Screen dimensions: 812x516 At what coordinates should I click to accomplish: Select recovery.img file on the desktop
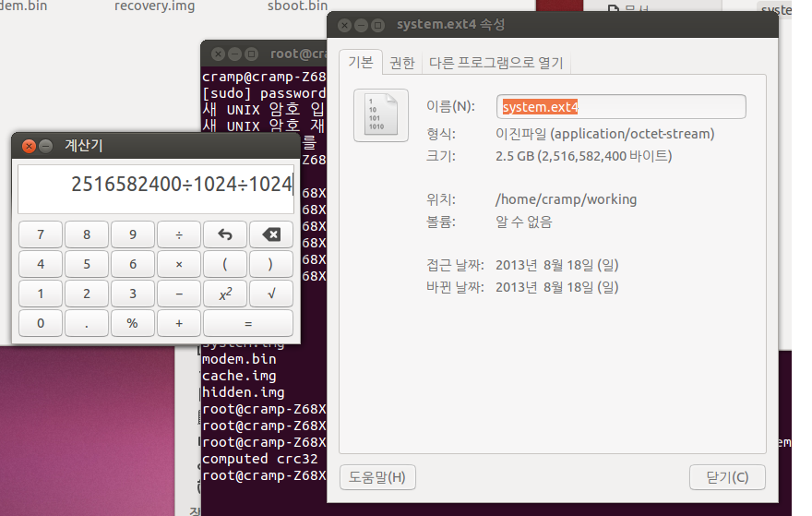point(154,6)
